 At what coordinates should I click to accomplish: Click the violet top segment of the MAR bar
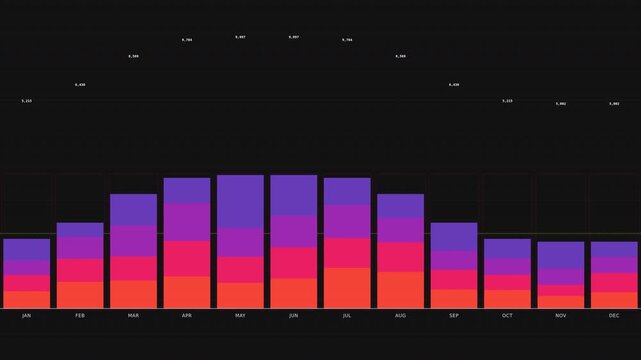pyautogui.click(x=133, y=210)
